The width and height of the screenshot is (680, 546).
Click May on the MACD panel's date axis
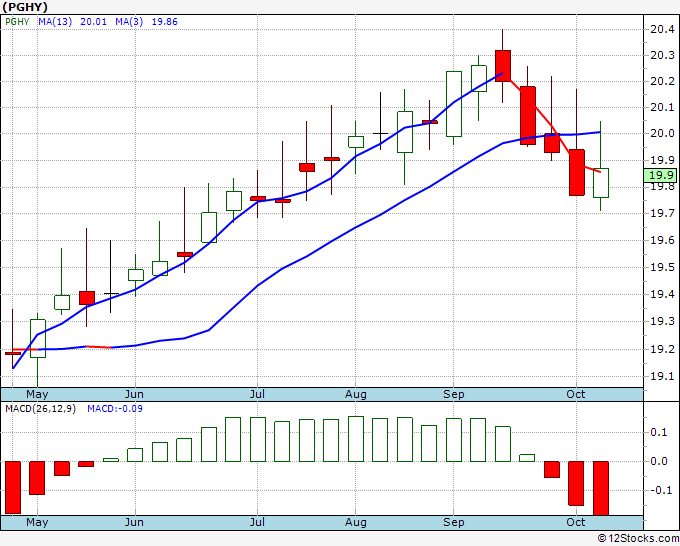[37, 523]
